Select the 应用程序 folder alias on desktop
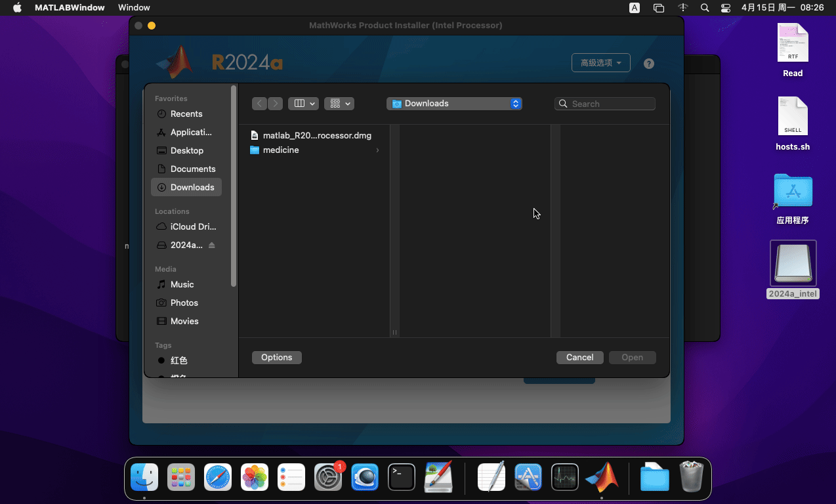The image size is (836, 504). 793,199
